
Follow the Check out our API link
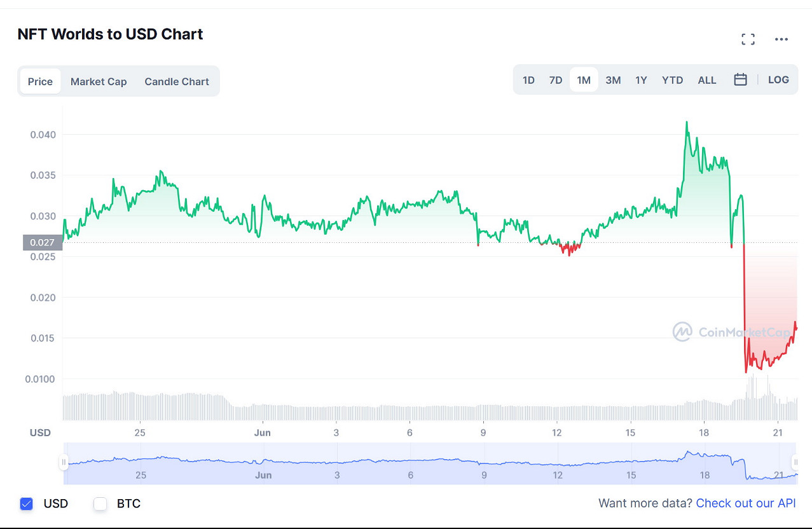(x=746, y=503)
